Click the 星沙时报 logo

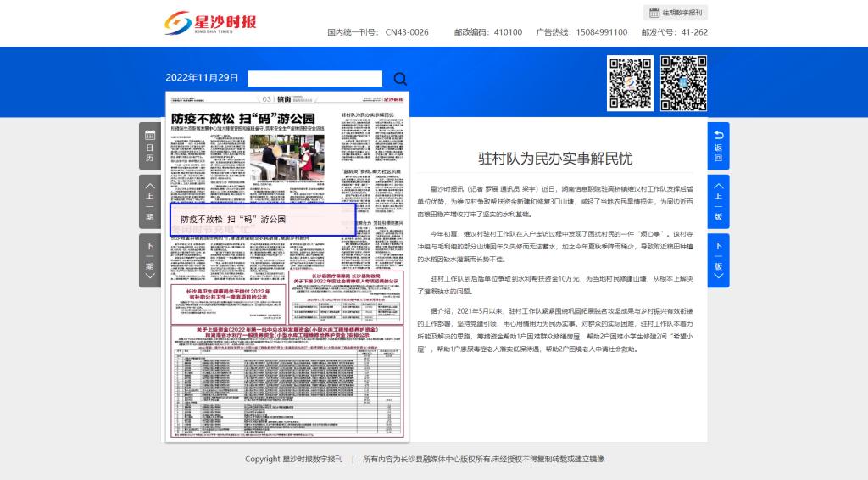[210, 23]
